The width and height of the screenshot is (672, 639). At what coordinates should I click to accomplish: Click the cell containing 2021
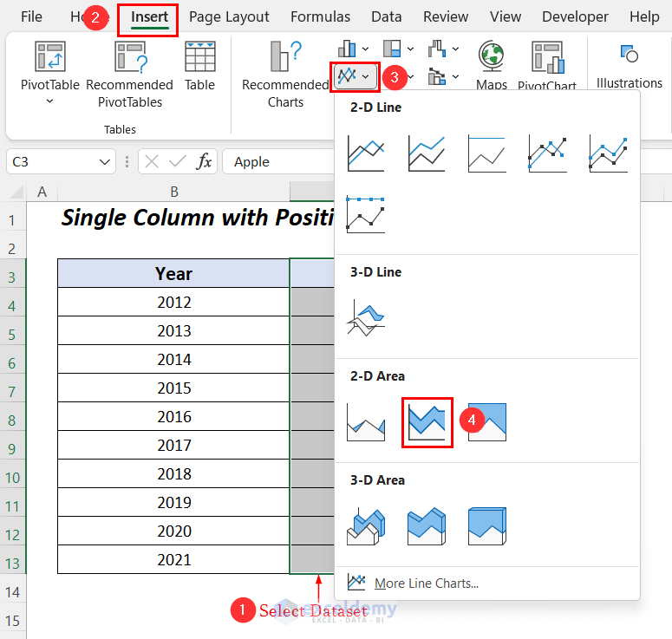[x=173, y=559]
